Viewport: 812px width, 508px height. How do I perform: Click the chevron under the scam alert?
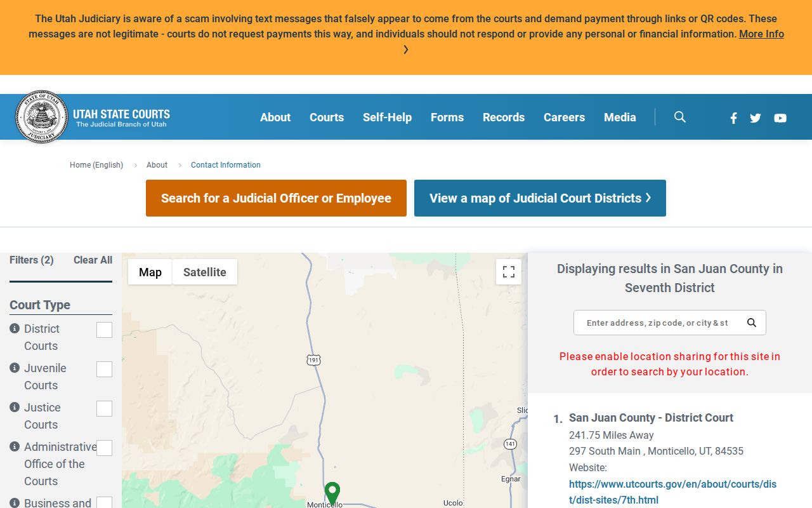406,50
